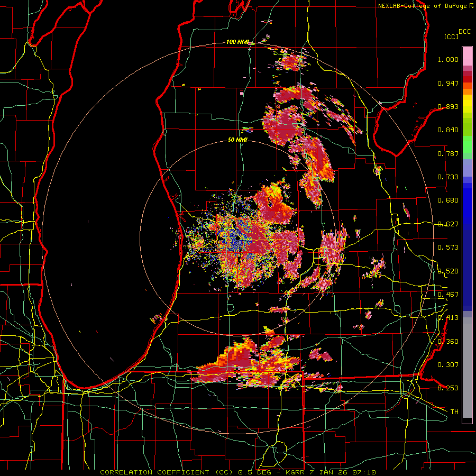Pick the light pink swatch atop color bar
Viewport: 476px width, 476px height.
(x=467, y=56)
